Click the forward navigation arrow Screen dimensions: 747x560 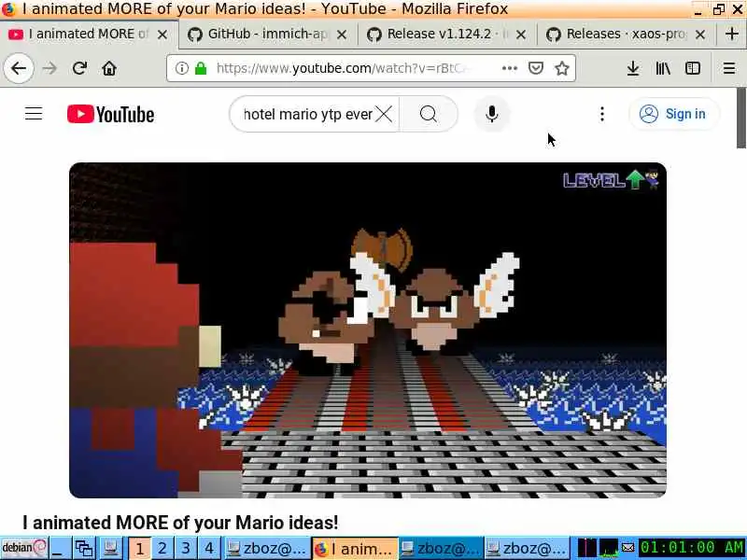click(49, 68)
